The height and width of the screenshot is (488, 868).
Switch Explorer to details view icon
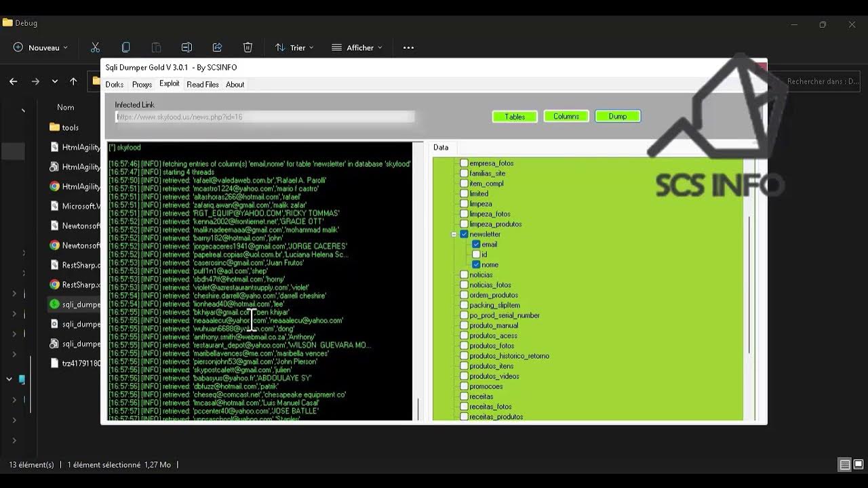(x=845, y=465)
